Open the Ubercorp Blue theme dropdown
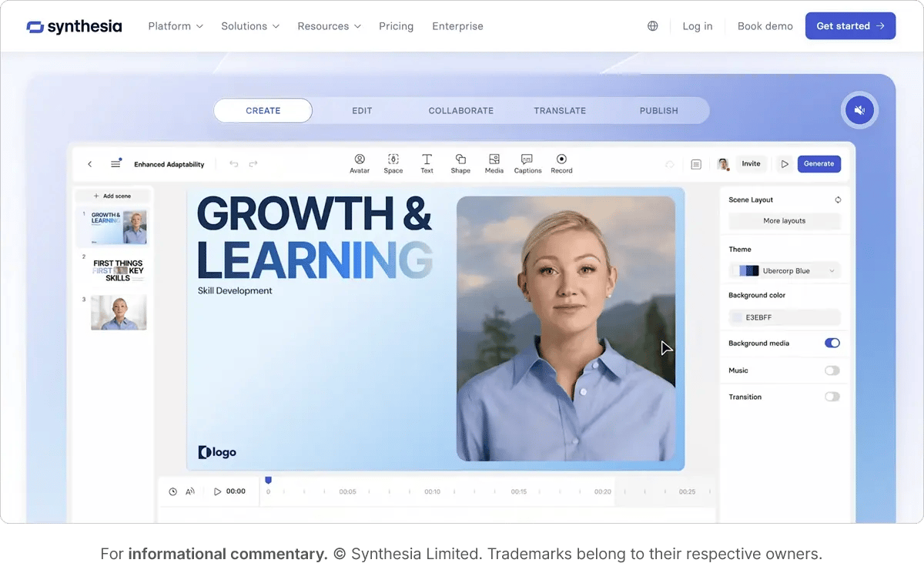Screen dimensions: 924x563 point(784,270)
